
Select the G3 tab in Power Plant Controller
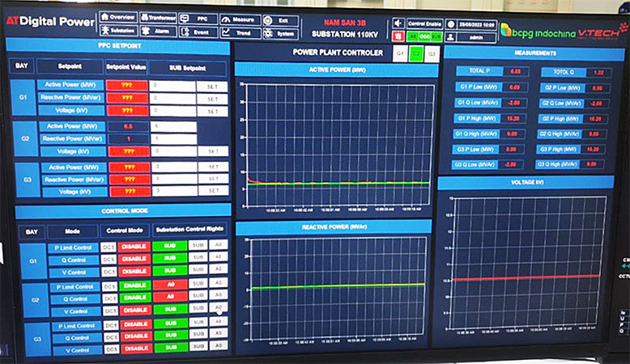pyautogui.click(x=432, y=54)
